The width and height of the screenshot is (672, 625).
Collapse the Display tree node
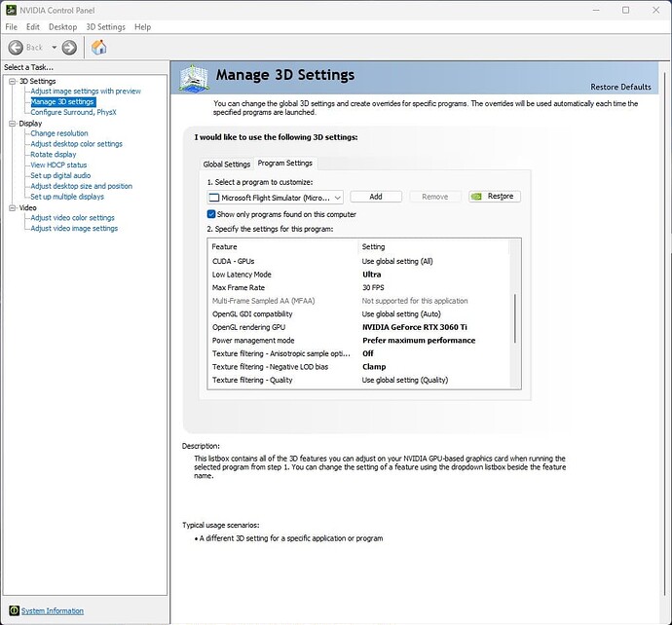pyautogui.click(x=11, y=124)
